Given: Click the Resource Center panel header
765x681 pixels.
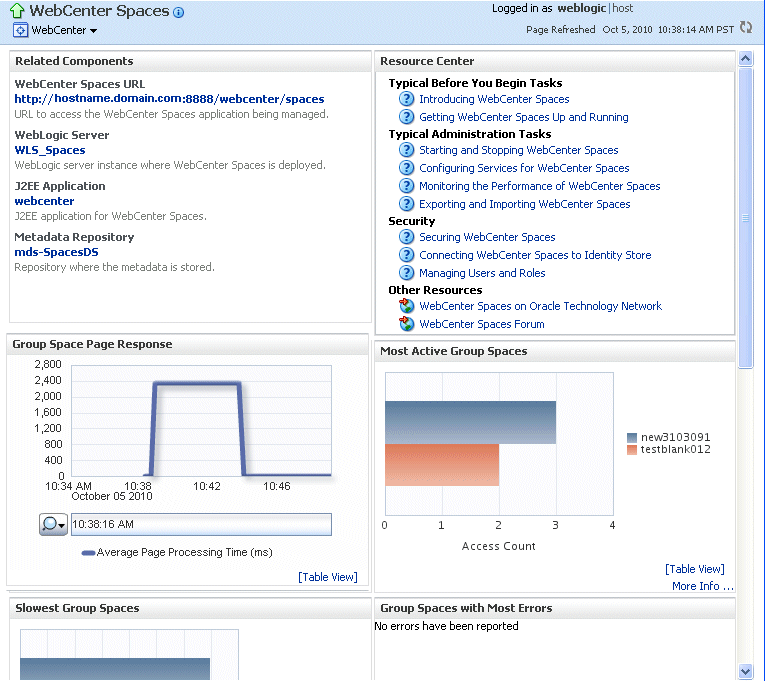Looking at the screenshot, I should (x=555, y=61).
